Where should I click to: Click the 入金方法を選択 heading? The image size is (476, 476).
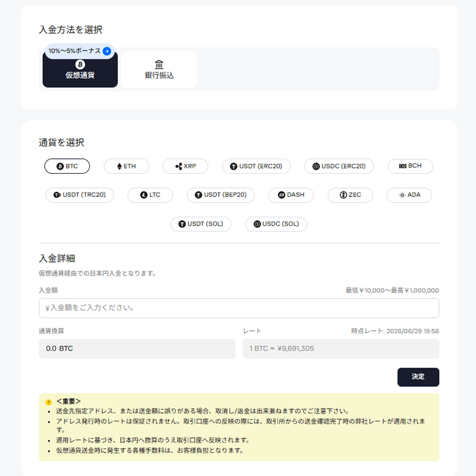tap(71, 29)
